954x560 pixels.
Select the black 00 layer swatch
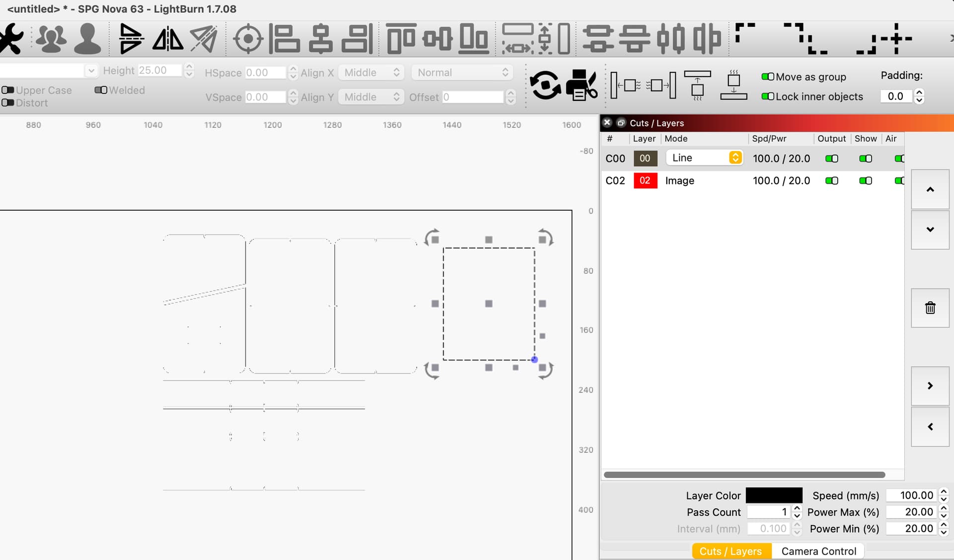point(645,159)
